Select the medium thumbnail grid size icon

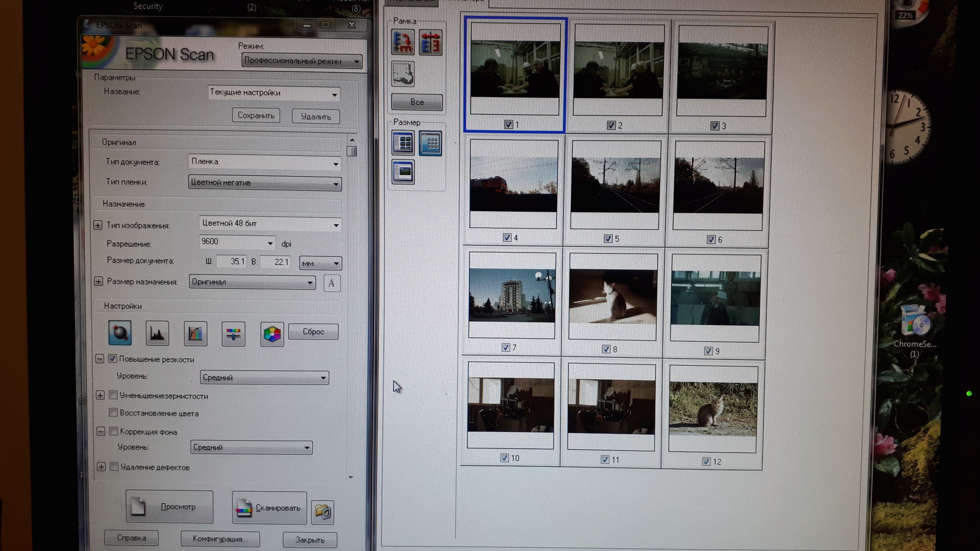403,143
